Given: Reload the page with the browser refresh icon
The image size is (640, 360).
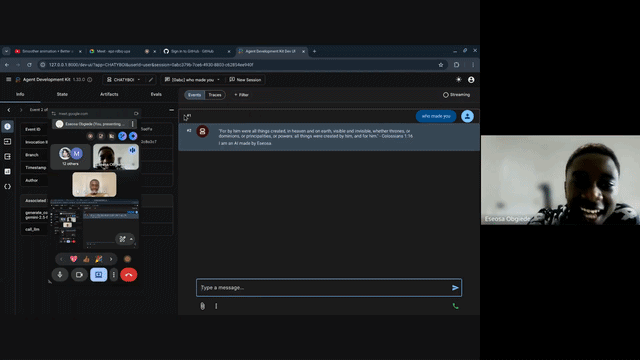Looking at the screenshot, I should pyautogui.click(x=29, y=65).
